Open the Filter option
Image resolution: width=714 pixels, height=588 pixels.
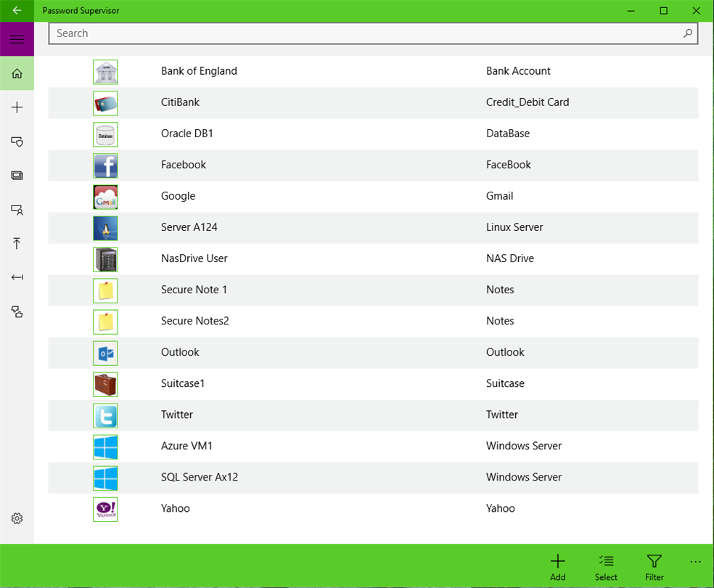coord(654,567)
